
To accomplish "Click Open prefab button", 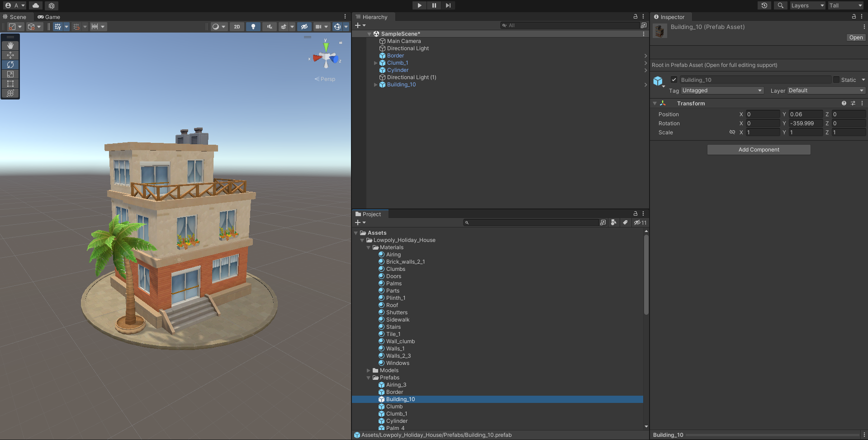I will pyautogui.click(x=855, y=38).
